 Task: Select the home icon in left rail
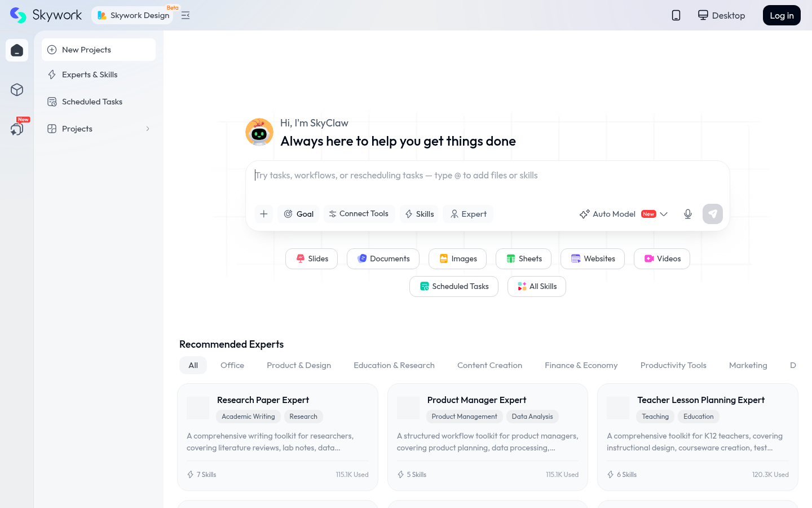(x=17, y=50)
